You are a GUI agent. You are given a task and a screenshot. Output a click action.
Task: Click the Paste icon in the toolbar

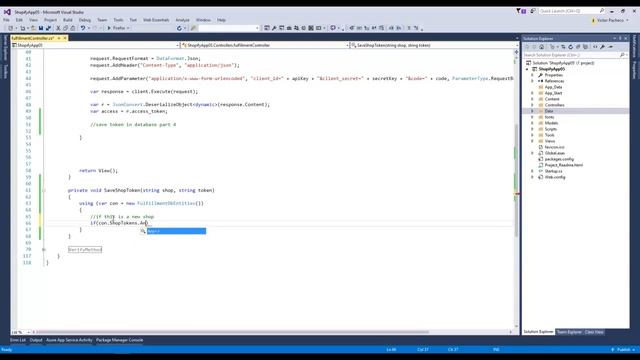tap(73, 28)
